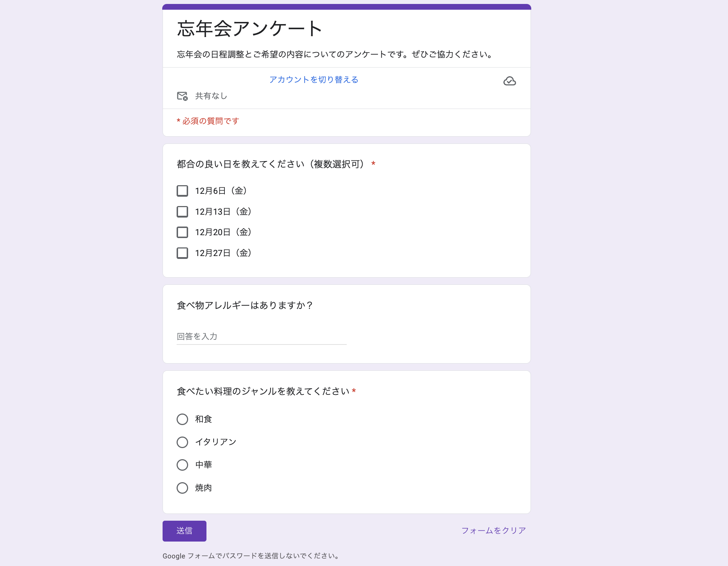Click the cloud save status icon

[x=510, y=81]
